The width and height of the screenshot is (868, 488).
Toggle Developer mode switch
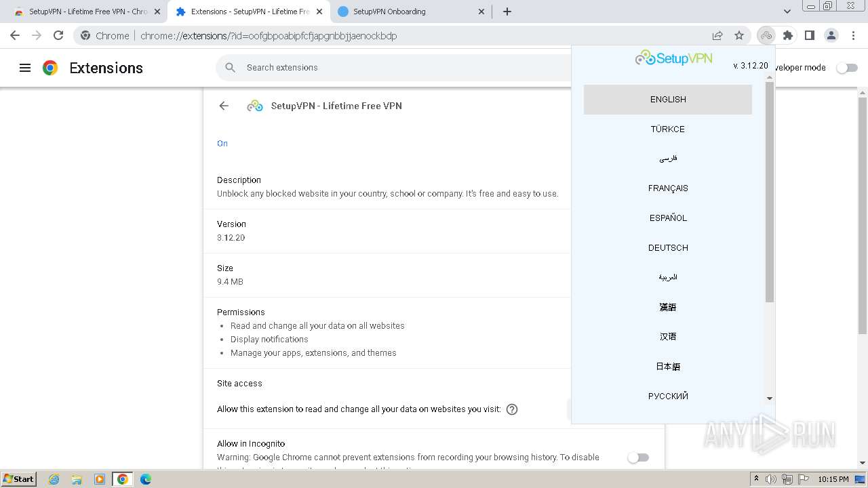[846, 68]
